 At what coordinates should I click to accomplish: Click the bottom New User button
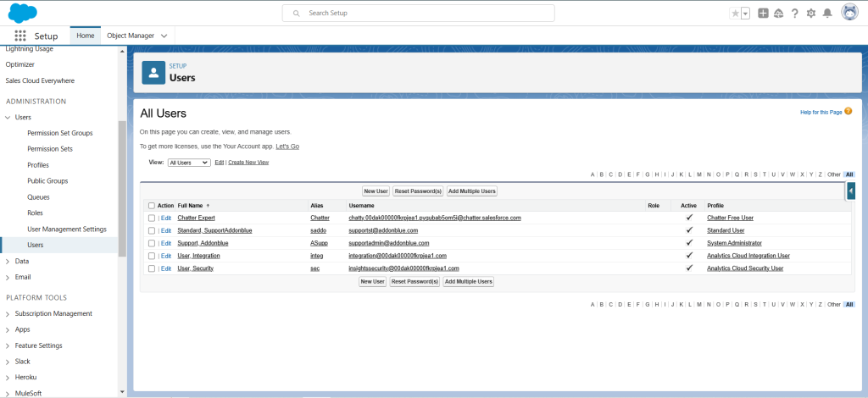click(373, 281)
